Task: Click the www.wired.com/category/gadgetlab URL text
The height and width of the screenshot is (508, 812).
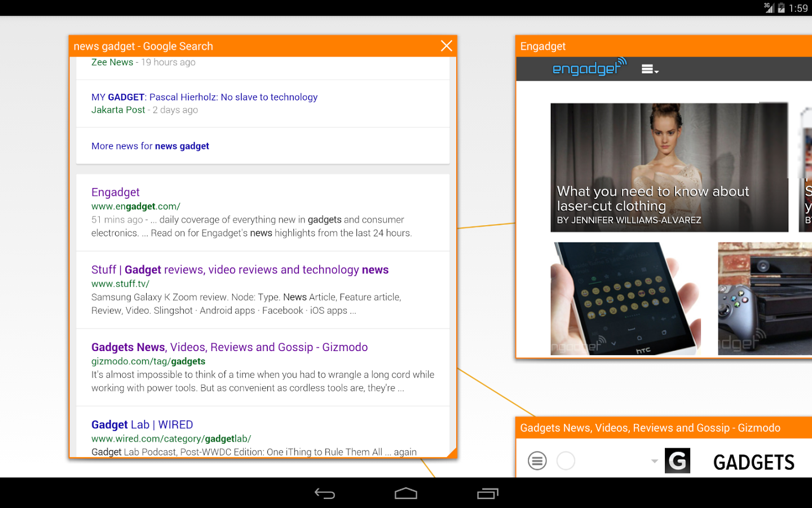Action: pos(171,439)
